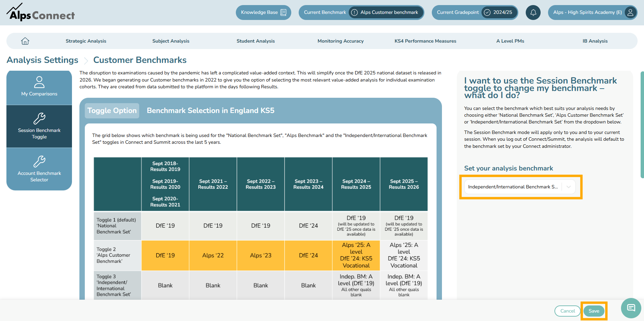Open the notifications bell
The image size is (644, 321).
point(533,13)
